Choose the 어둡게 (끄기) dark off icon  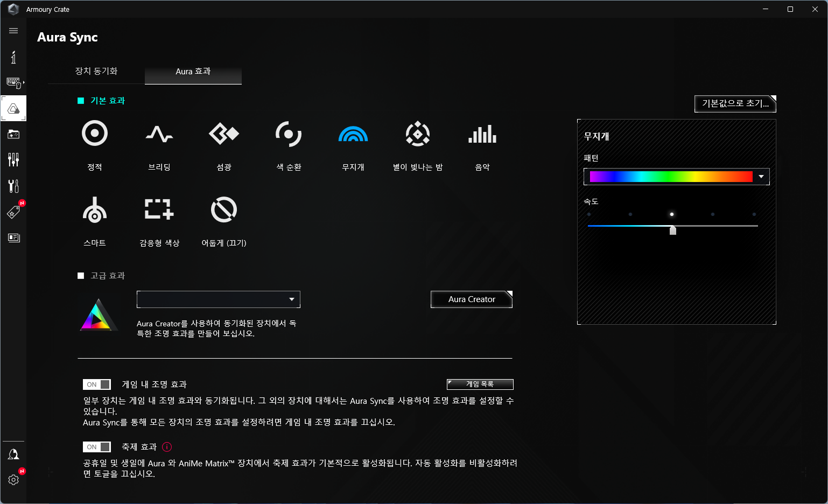click(224, 209)
